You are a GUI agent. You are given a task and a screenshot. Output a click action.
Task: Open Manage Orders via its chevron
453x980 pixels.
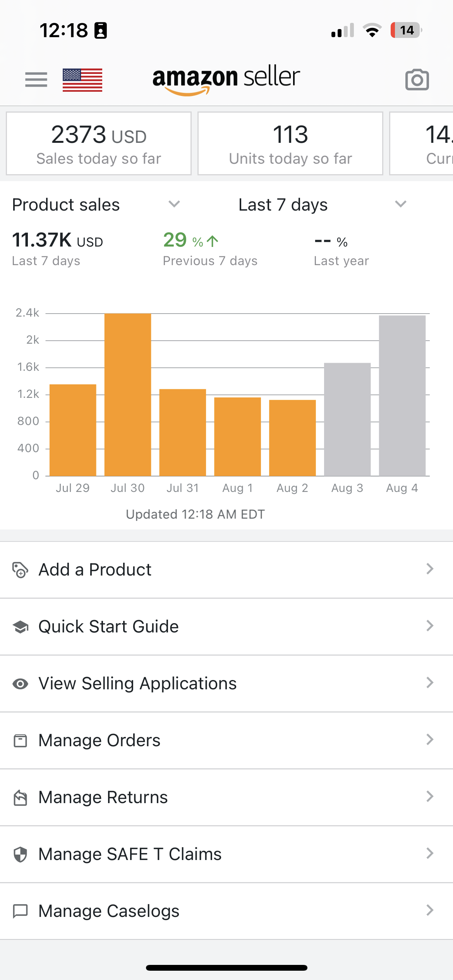tap(429, 740)
